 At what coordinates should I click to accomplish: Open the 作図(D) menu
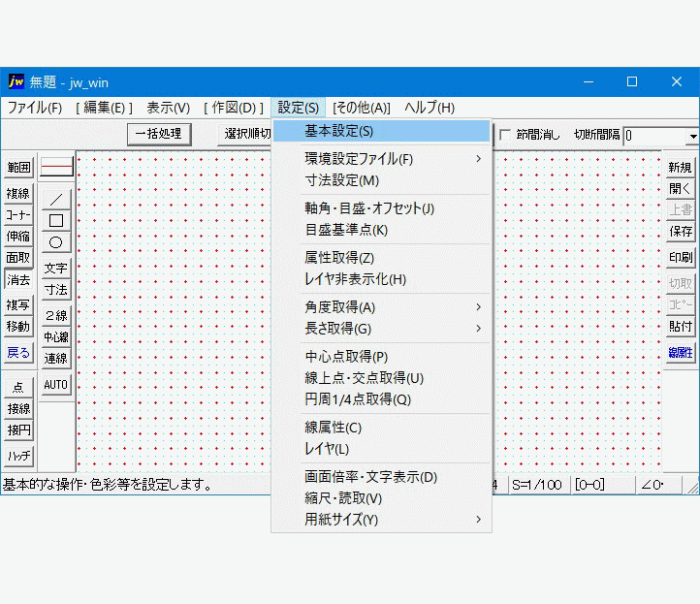234,108
